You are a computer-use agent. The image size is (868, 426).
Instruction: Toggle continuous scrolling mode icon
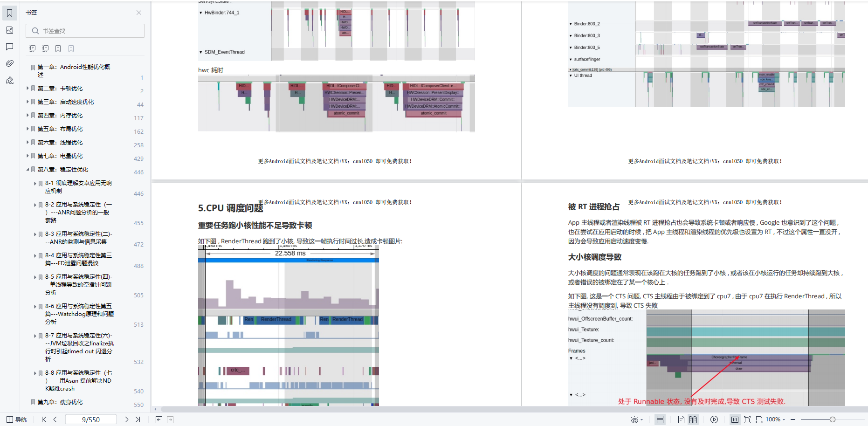660,419
